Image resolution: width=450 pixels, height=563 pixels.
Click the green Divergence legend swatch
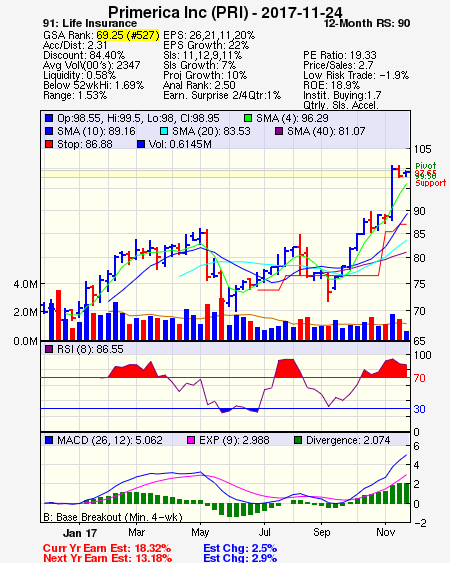(x=298, y=440)
